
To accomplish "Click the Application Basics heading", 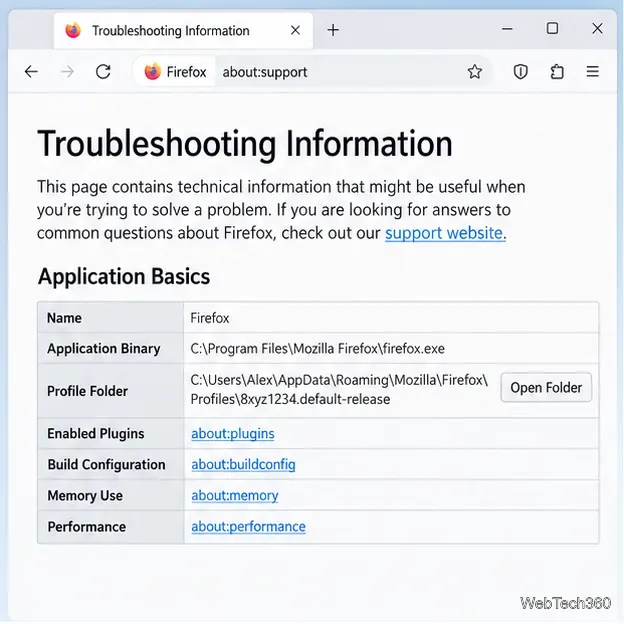I will click(x=124, y=277).
